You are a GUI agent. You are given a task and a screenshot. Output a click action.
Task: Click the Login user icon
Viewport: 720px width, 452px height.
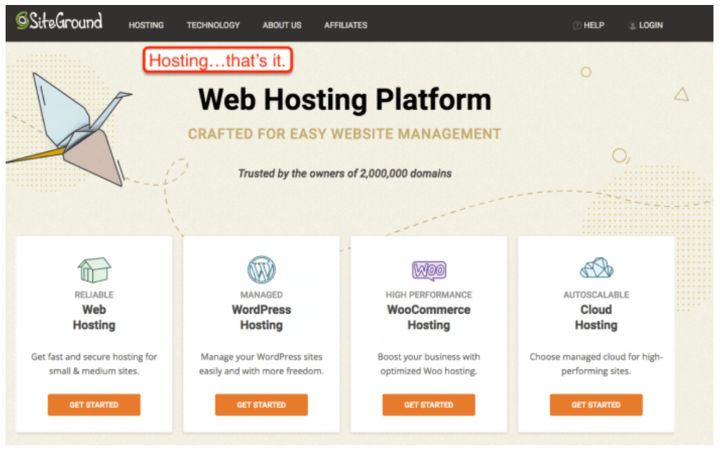coord(632,25)
